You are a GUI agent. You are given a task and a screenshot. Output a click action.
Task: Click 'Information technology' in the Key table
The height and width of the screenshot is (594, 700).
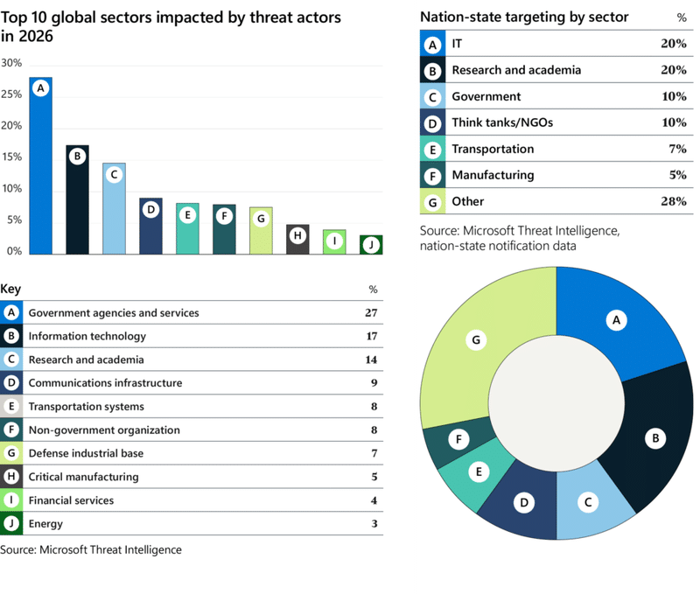pyautogui.click(x=87, y=336)
